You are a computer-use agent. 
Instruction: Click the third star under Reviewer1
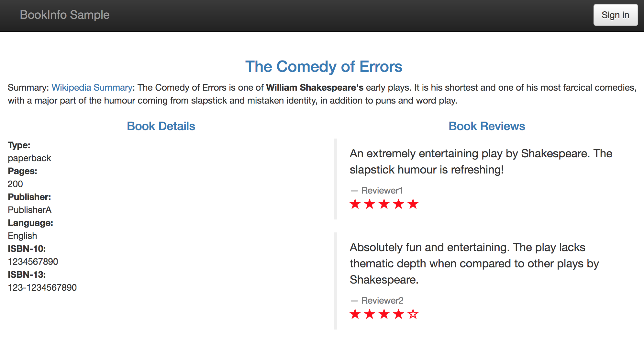[384, 204]
